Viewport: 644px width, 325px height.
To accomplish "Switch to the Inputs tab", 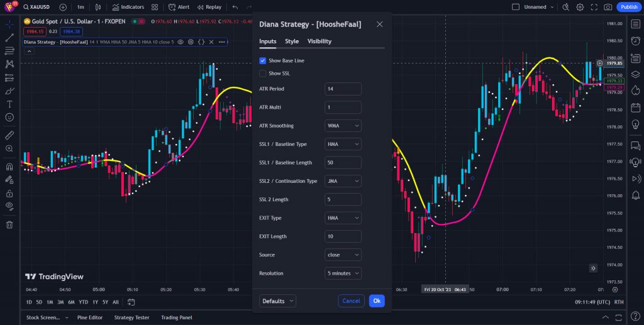I will [268, 41].
